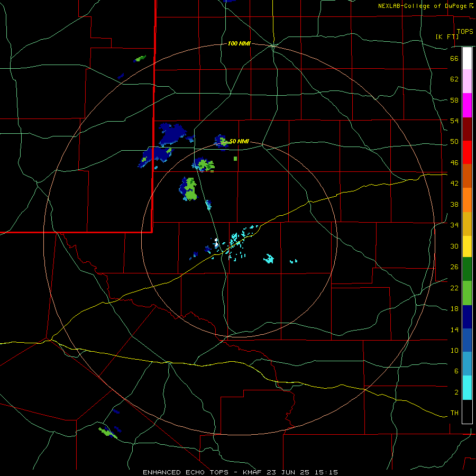Click the "26" legend value
Image resolution: width=476 pixels, height=476 pixels.
454,267
